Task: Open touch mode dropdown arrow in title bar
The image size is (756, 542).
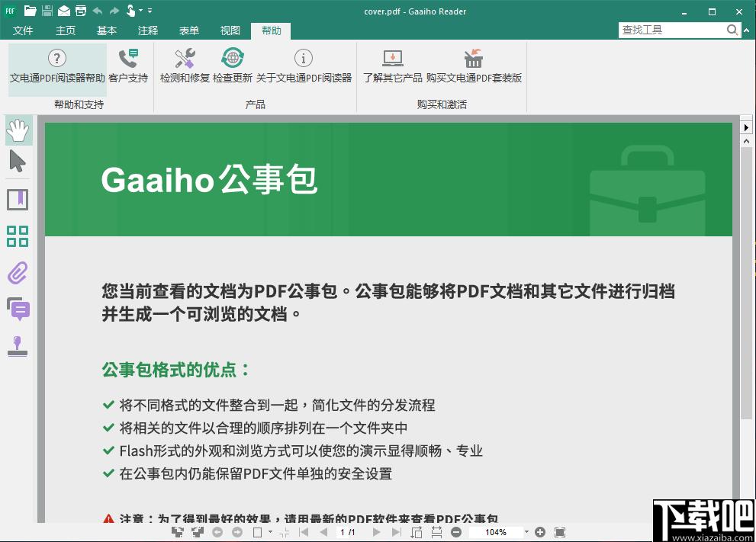Action: click(x=140, y=10)
